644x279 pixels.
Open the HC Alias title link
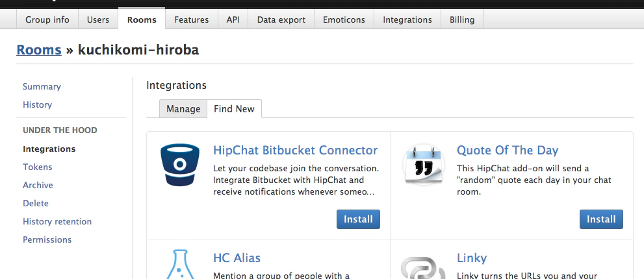(x=237, y=258)
